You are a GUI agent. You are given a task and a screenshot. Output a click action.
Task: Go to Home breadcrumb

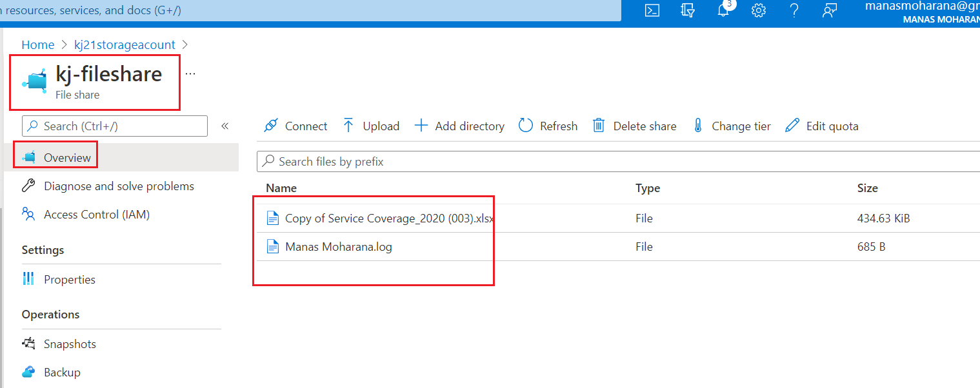coord(38,44)
